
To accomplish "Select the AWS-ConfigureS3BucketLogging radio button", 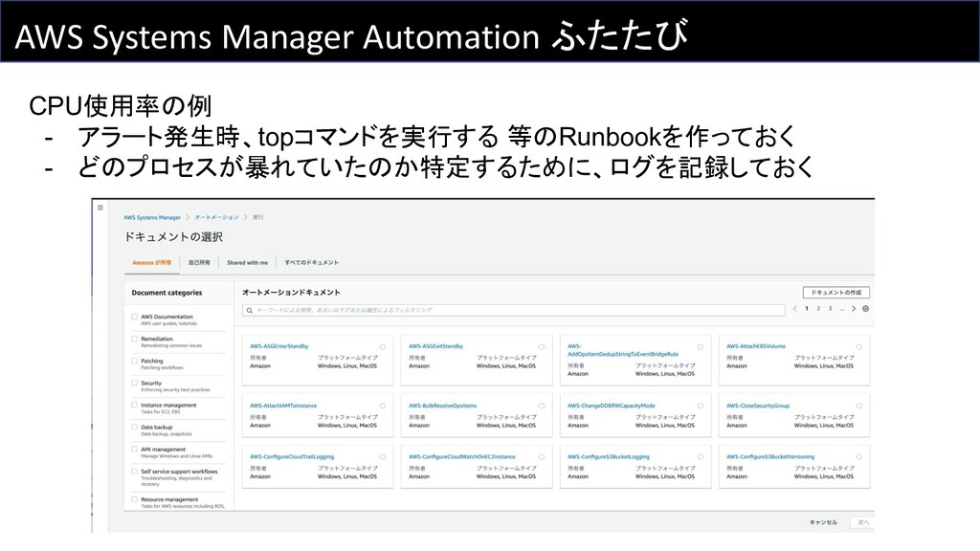I will point(701,457).
